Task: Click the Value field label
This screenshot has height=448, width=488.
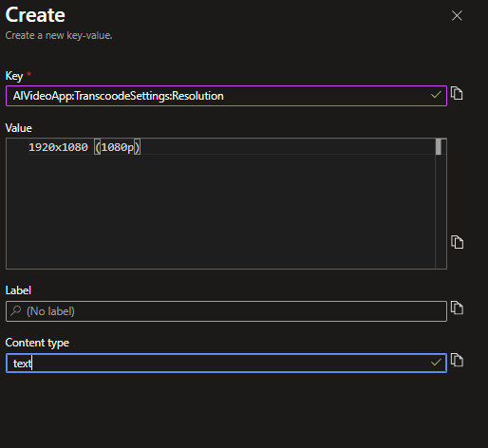Action: pos(19,128)
